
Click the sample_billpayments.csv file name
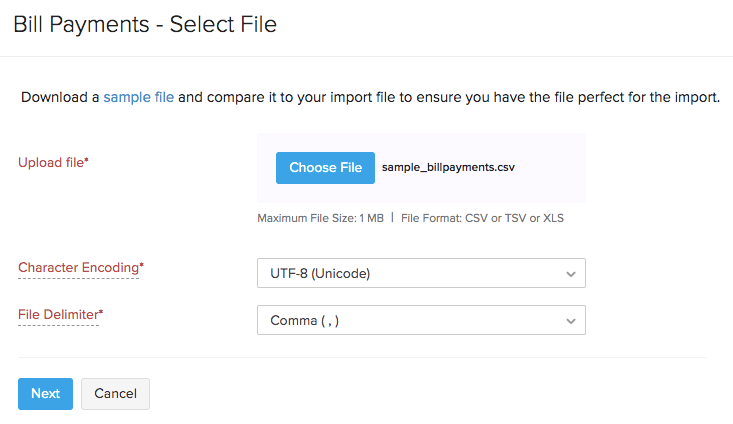(x=448, y=168)
